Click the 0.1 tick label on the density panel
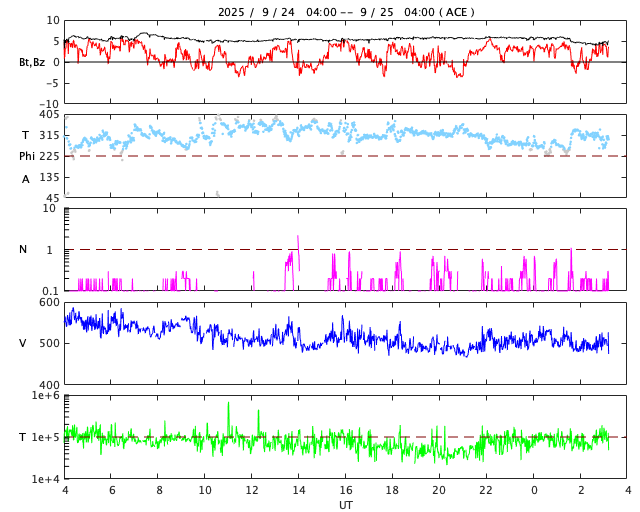This screenshot has width=640, height=512. [48, 291]
